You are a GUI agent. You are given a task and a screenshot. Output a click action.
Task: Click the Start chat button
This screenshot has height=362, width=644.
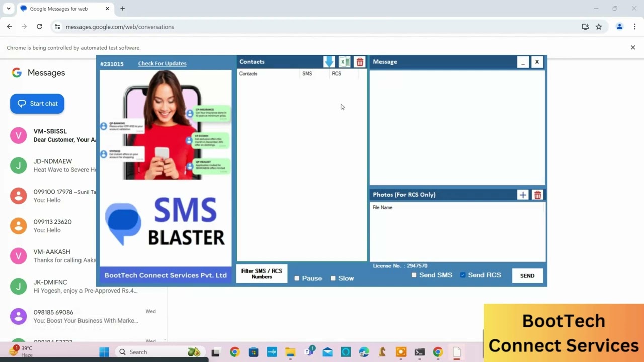pos(37,104)
